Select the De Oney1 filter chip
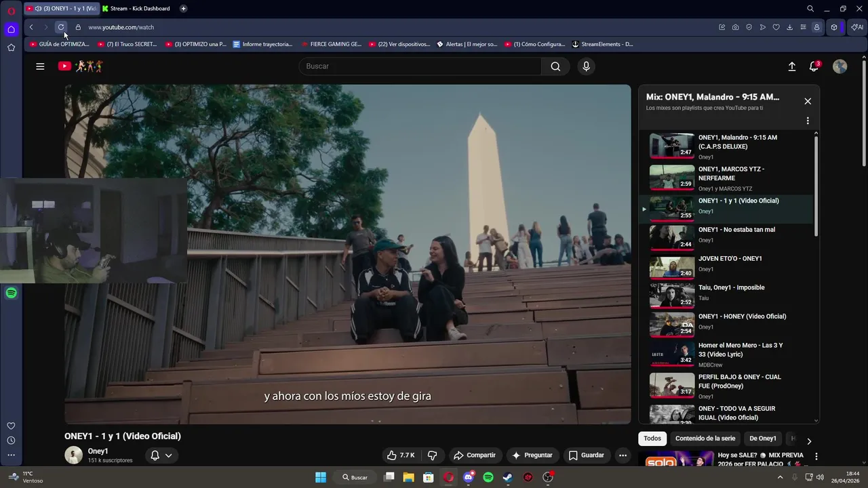Viewport: 868px width, 488px height. coord(763,439)
